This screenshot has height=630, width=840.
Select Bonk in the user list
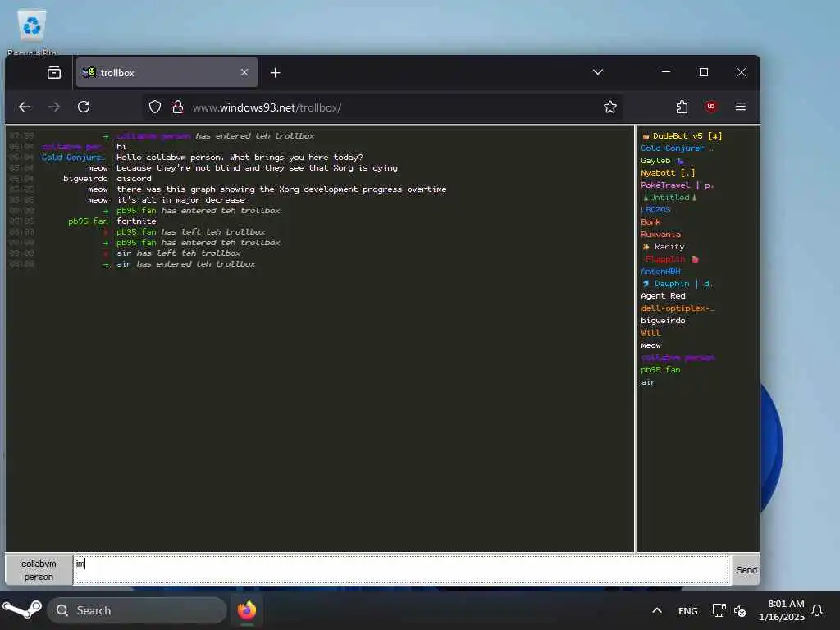pos(651,222)
